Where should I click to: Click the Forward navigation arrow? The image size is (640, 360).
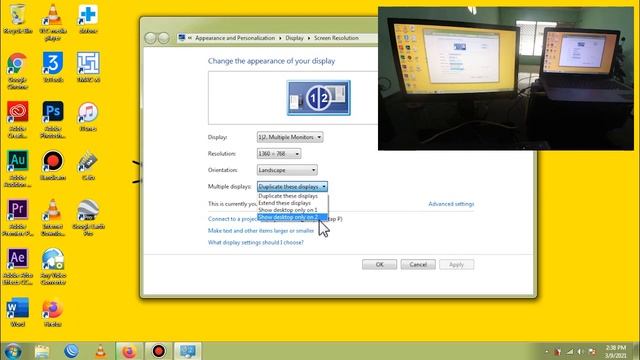(164, 38)
